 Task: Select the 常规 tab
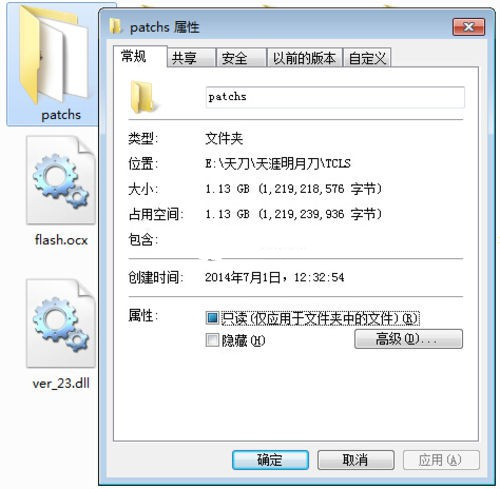[x=140, y=56]
